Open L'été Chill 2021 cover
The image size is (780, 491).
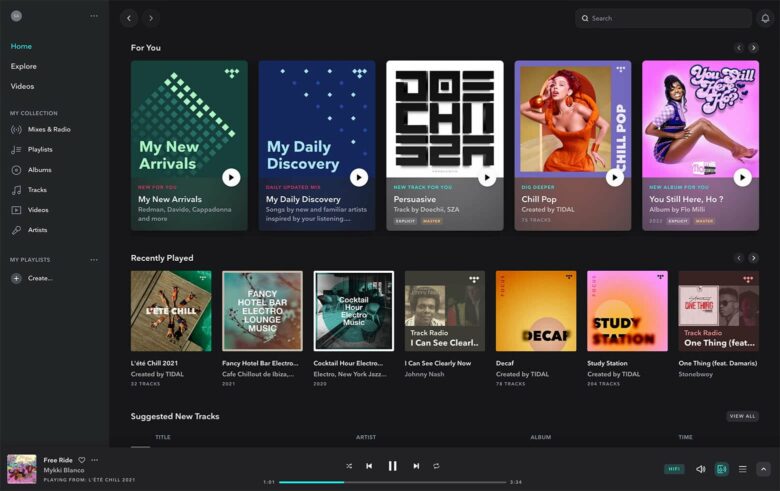[x=171, y=311]
